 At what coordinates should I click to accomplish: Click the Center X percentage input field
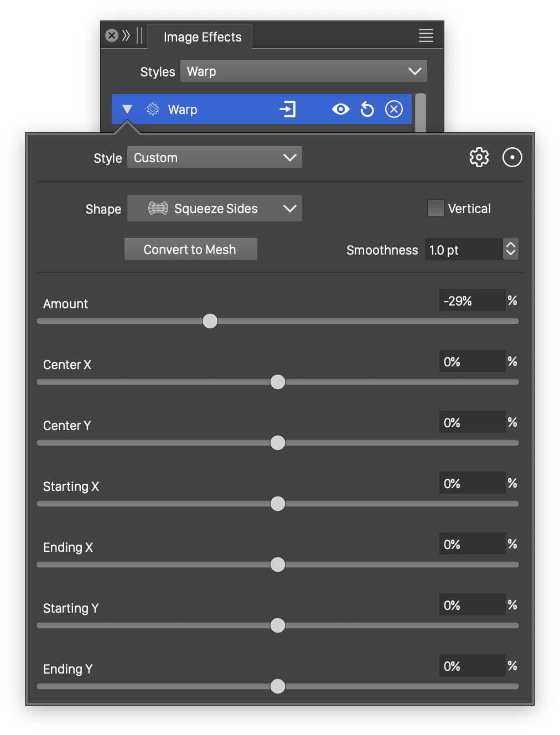click(471, 362)
